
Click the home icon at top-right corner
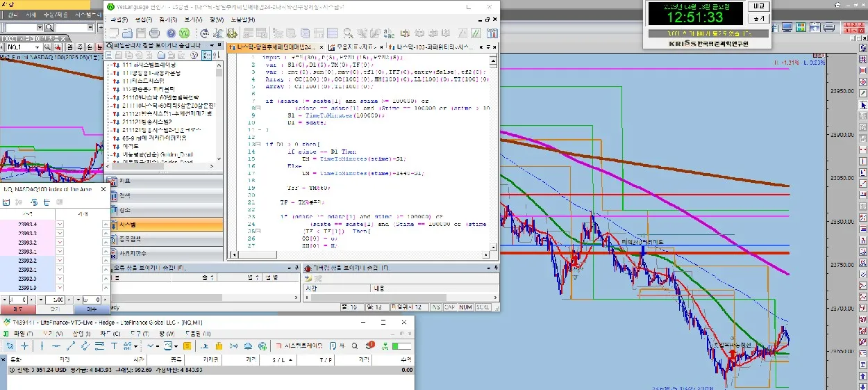(x=837, y=5)
